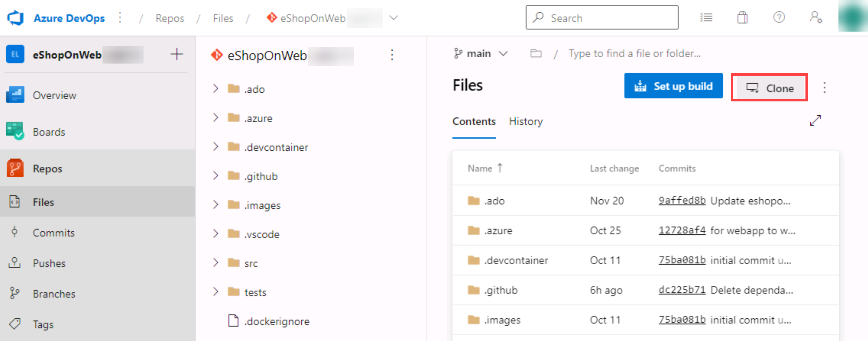
Task: Click the Last change column header
Action: (614, 168)
